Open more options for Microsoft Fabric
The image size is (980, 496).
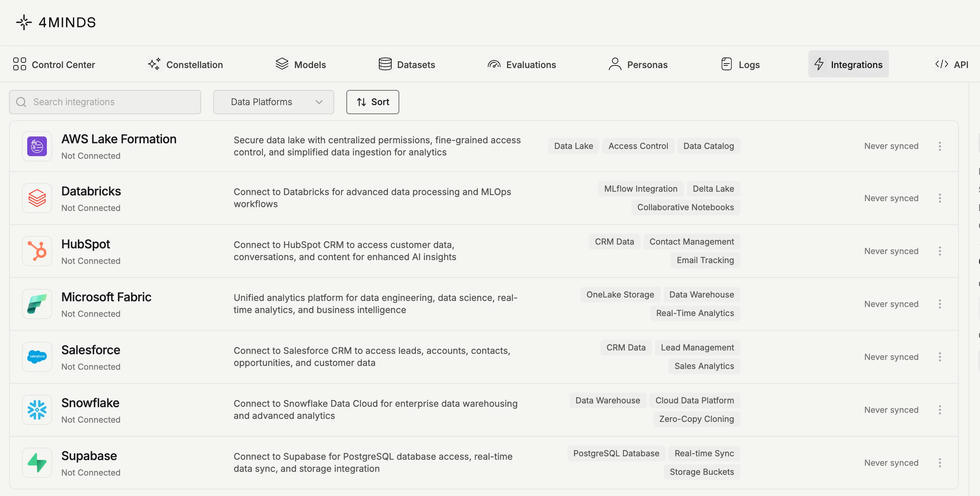pos(940,304)
